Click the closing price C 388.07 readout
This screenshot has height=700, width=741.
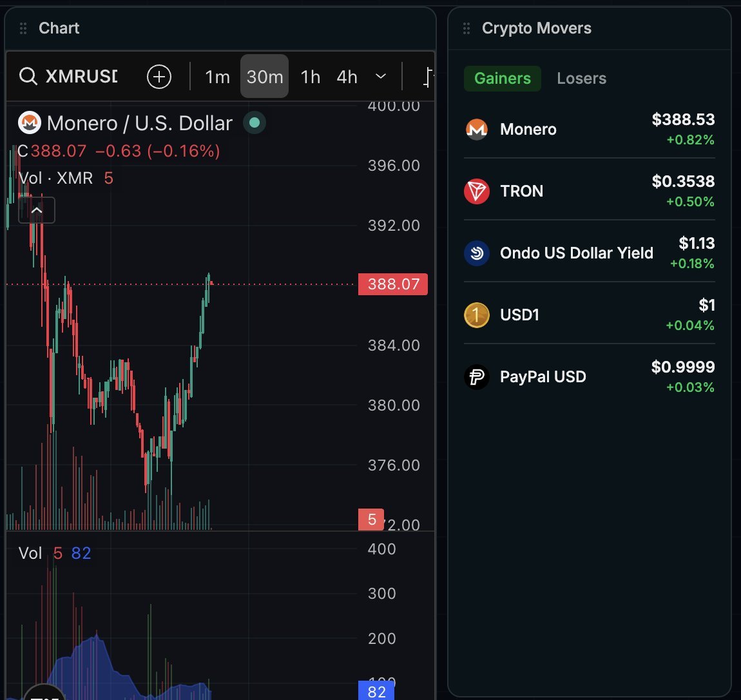coord(52,151)
